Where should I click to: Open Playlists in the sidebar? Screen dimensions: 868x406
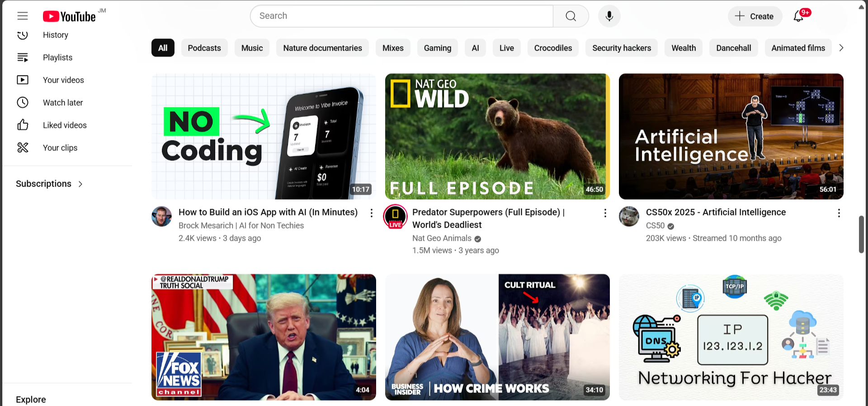[x=57, y=57]
